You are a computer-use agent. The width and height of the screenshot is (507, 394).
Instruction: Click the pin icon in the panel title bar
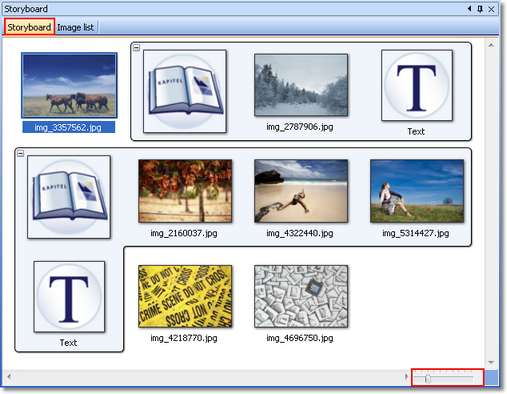(480, 9)
